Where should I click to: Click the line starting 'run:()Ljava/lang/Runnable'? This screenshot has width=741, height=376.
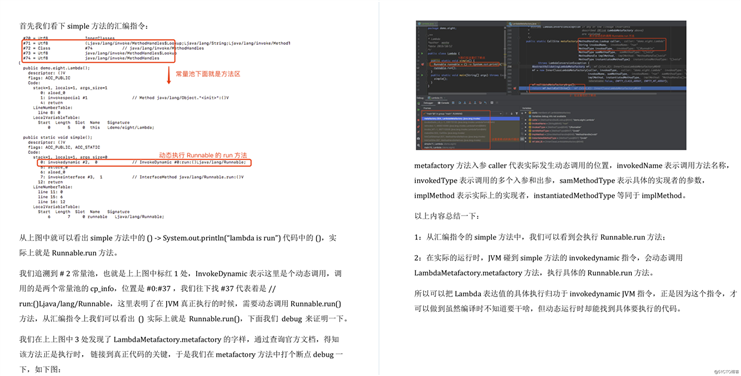pyautogui.click(x=180, y=303)
